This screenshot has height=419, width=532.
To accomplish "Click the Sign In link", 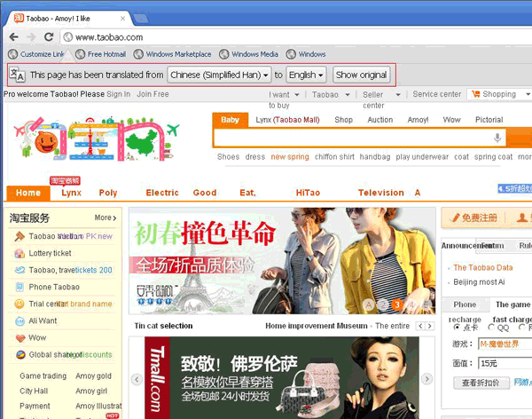I will 119,94.
